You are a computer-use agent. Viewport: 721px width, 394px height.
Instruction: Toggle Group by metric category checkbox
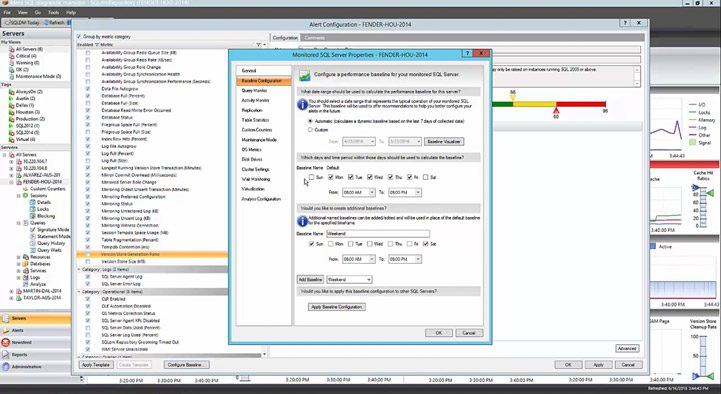coord(79,36)
